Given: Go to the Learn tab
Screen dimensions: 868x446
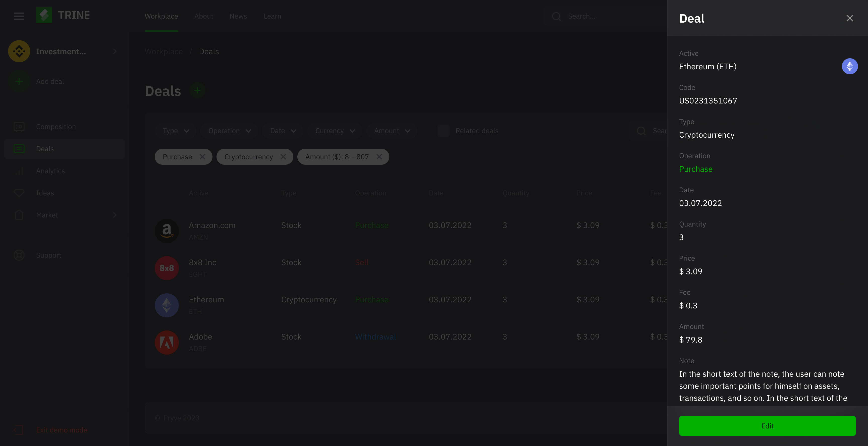Looking at the screenshot, I should pyautogui.click(x=272, y=16).
